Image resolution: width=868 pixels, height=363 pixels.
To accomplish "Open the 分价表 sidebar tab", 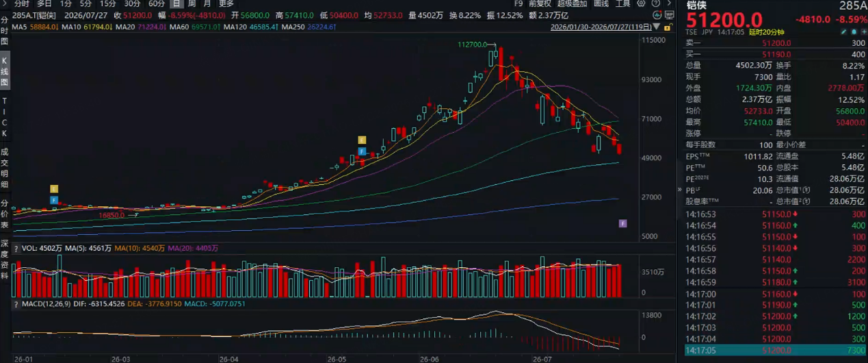I will 5,214.
